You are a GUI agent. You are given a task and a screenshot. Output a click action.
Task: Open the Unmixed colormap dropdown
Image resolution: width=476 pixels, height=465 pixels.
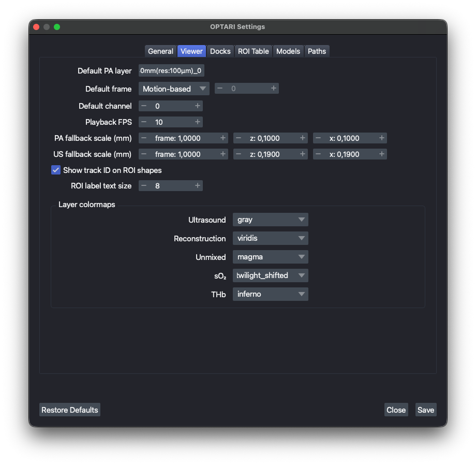271,257
